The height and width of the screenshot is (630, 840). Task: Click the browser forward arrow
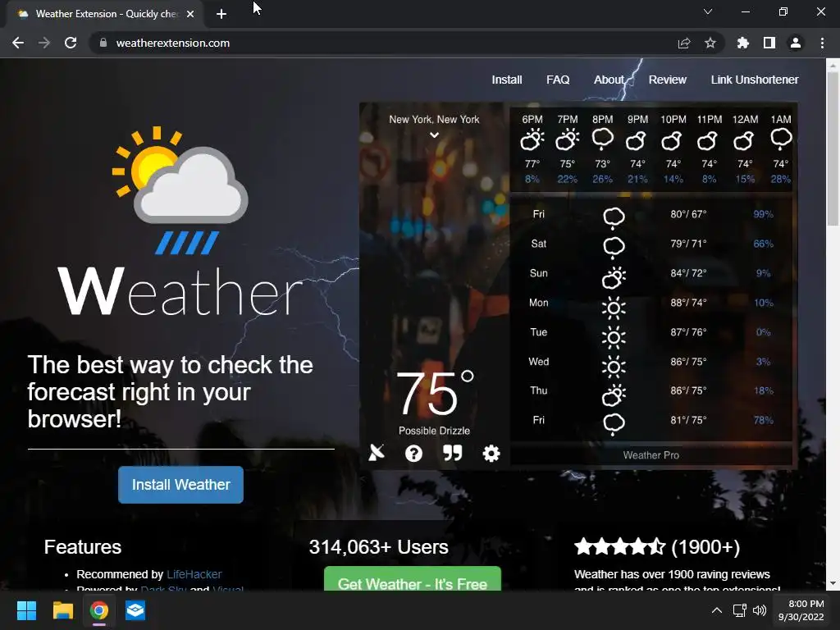click(44, 43)
